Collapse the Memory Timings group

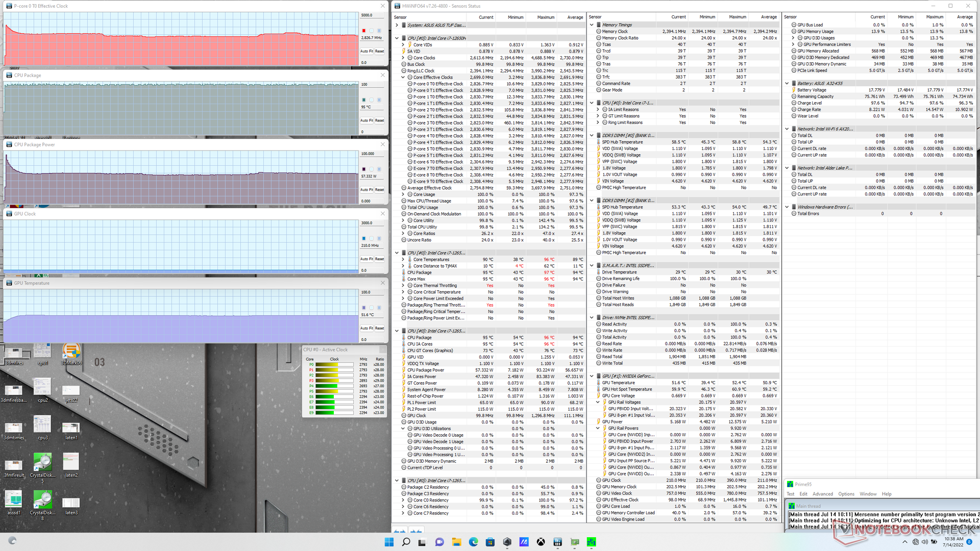(x=592, y=25)
